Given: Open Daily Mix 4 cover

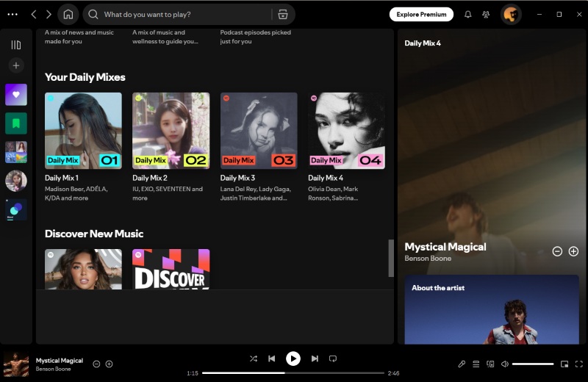Looking at the screenshot, I should [x=346, y=131].
